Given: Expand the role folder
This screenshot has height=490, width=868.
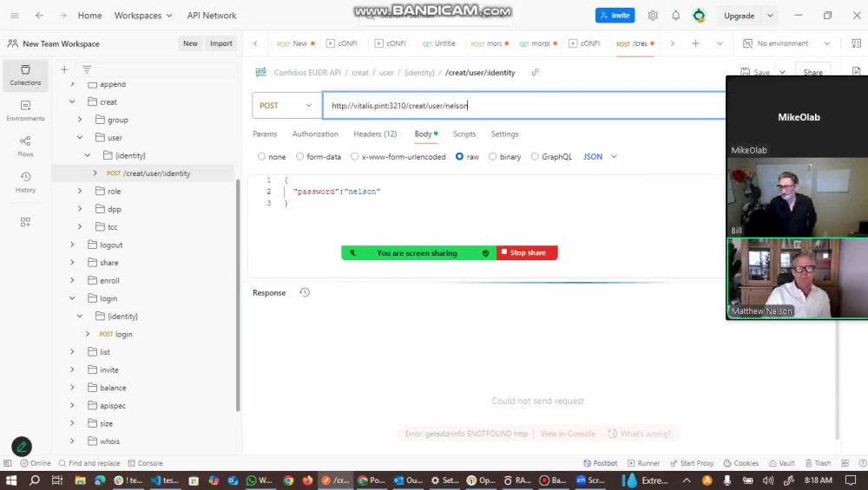Looking at the screenshot, I should [80, 191].
